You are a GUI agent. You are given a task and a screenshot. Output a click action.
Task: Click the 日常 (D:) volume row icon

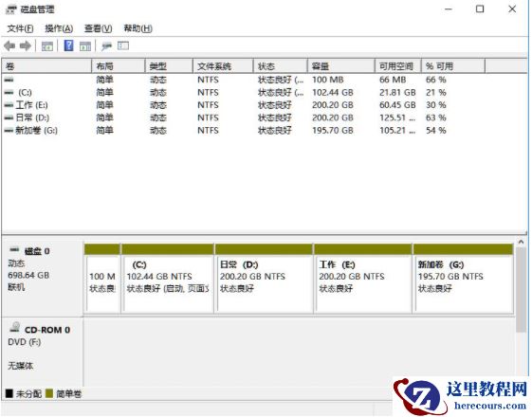(9, 118)
